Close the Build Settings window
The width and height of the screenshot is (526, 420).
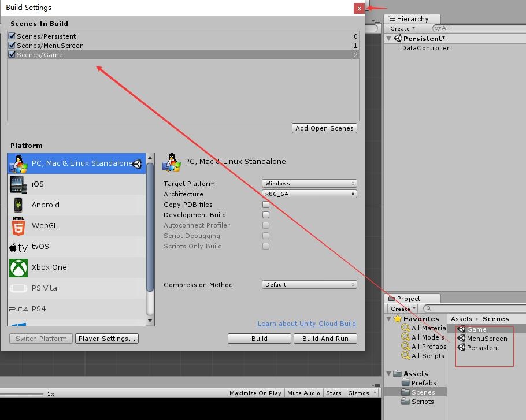pyautogui.click(x=359, y=9)
